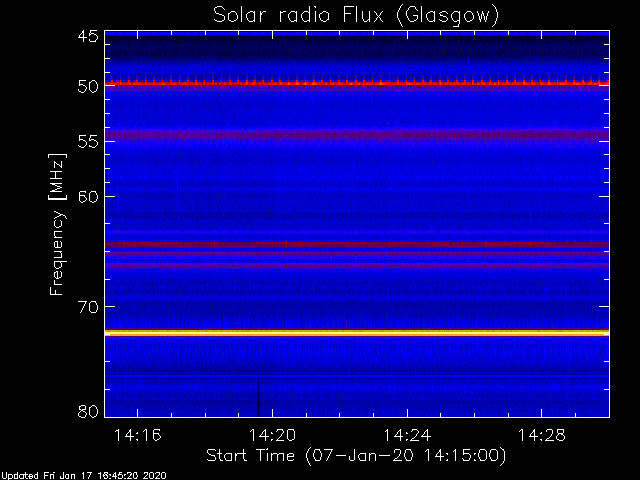Click the 45 frequency tick label
This screenshot has height=480, width=640.
tap(88, 36)
